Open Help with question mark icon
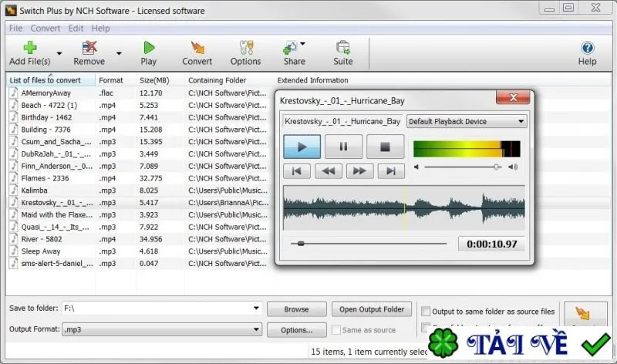The width and height of the screenshot is (617, 364). coord(587,48)
